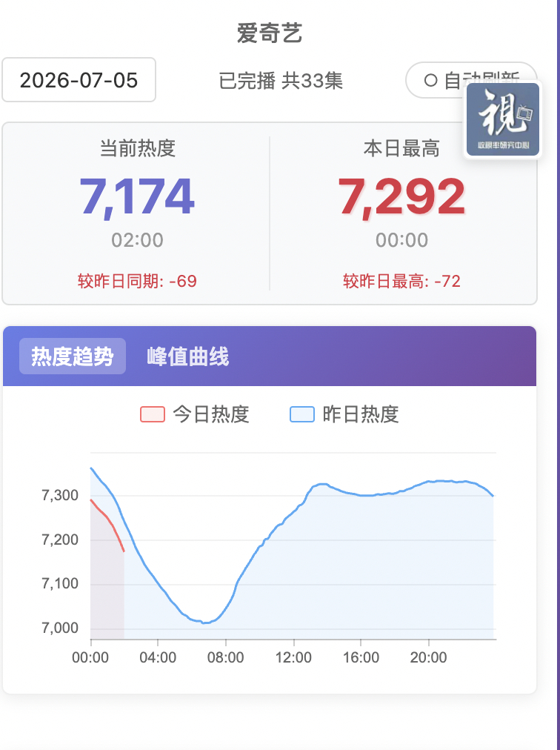560x750 pixels.
Task: Click the 视 收视率研究中心 logo badge
Action: (x=503, y=119)
